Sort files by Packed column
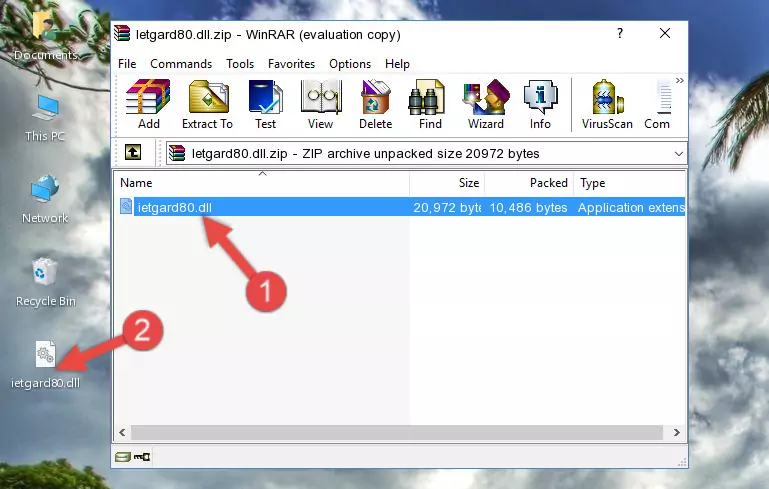This screenshot has width=769, height=489. 529,183
